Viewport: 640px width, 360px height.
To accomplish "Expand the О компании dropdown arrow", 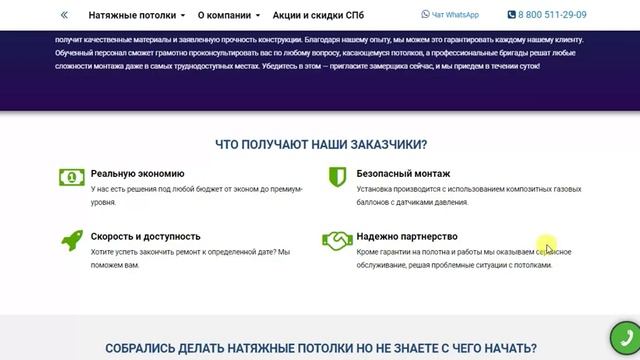I will [x=258, y=16].
